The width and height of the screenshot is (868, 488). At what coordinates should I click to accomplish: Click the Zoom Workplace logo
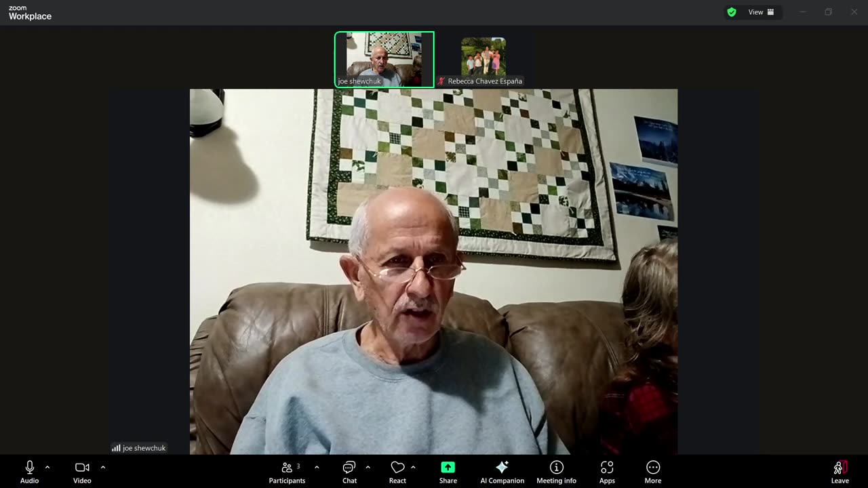pos(30,13)
